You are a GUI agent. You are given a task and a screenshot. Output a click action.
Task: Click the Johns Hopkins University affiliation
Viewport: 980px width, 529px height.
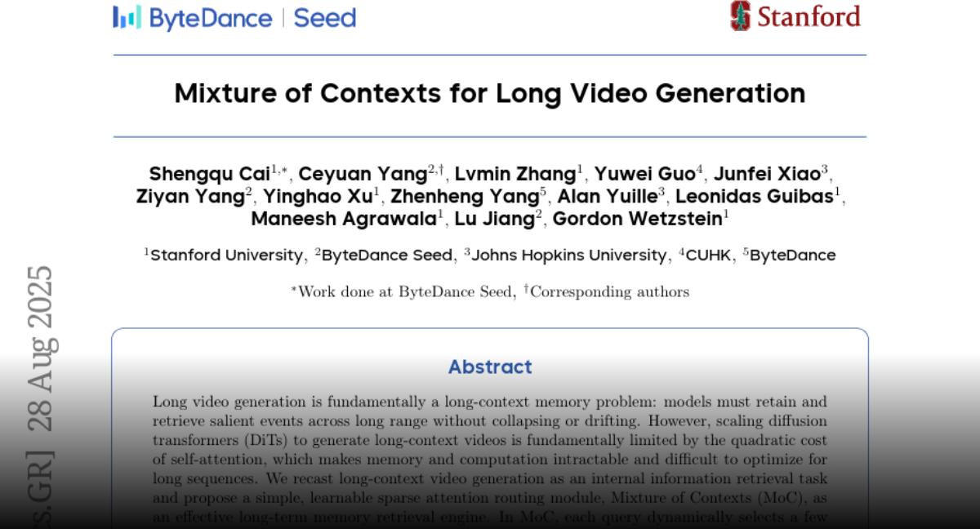tap(568, 256)
